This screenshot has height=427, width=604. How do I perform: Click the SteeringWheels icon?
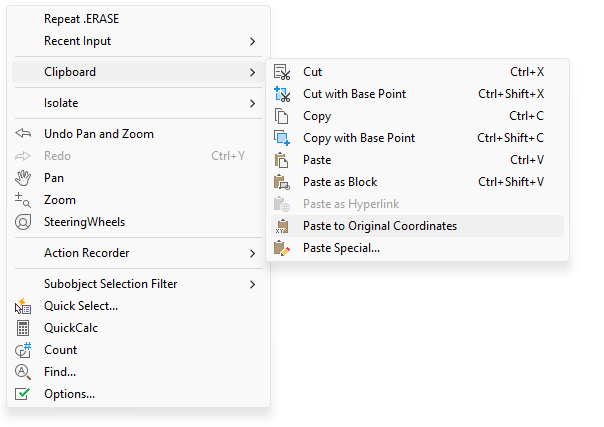click(25, 222)
